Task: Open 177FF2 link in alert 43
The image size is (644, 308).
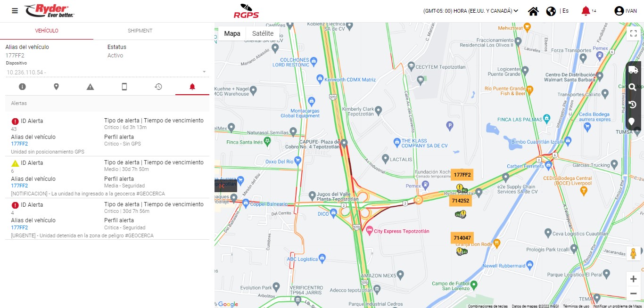Action: pos(19,144)
